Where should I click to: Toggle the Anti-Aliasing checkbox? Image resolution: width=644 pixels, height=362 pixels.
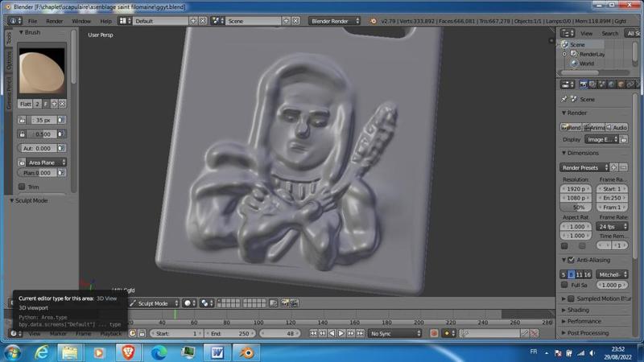pos(571,260)
